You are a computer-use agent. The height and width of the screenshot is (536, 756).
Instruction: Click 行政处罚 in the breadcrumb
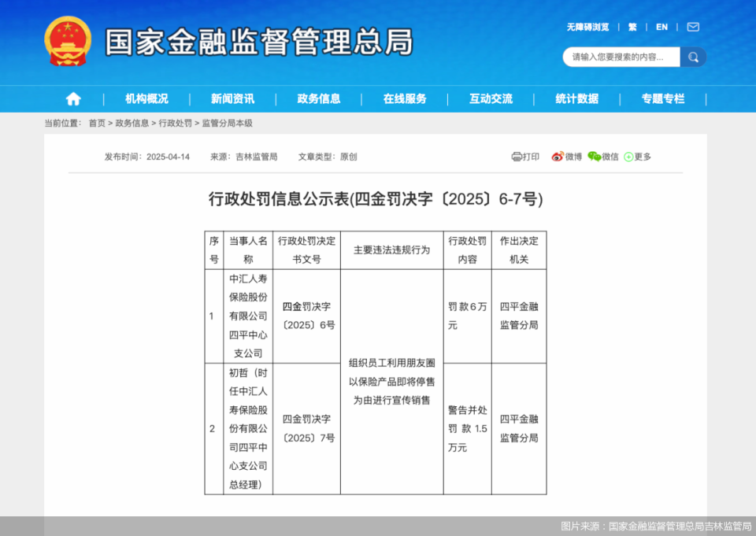coord(176,124)
